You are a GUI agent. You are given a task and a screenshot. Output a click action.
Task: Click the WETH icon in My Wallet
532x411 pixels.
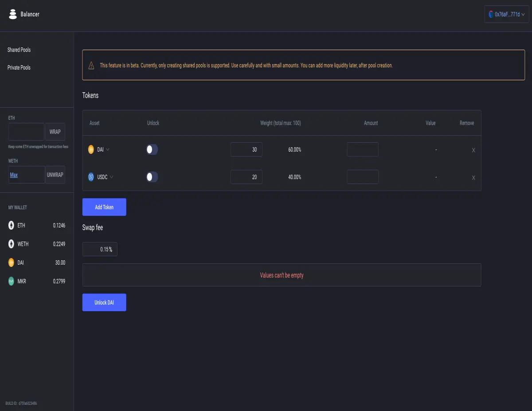tap(11, 244)
